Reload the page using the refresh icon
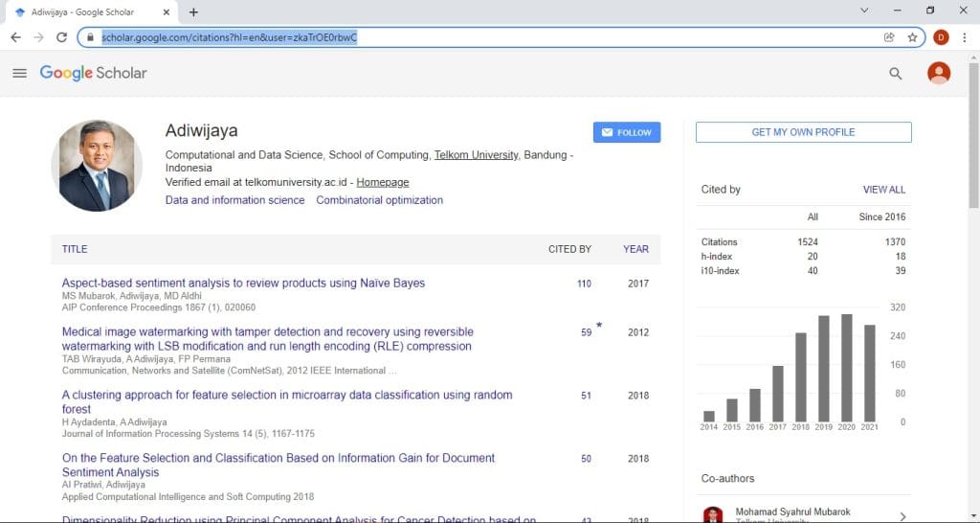 coord(62,37)
